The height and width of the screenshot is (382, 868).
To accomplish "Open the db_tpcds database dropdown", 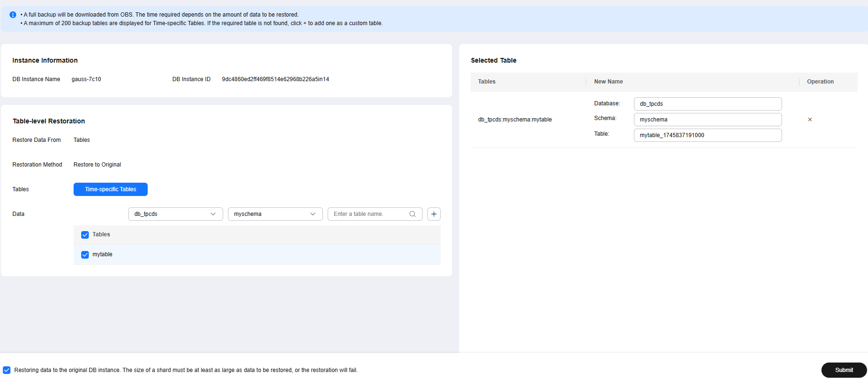I will 176,214.
